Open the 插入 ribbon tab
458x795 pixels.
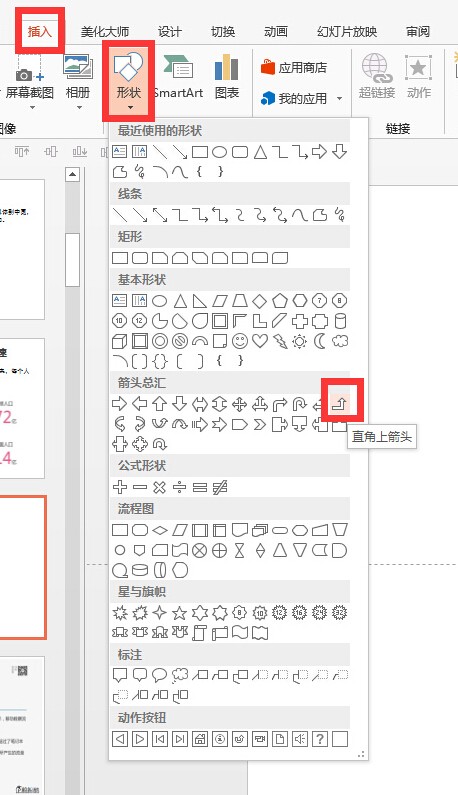coord(40,31)
